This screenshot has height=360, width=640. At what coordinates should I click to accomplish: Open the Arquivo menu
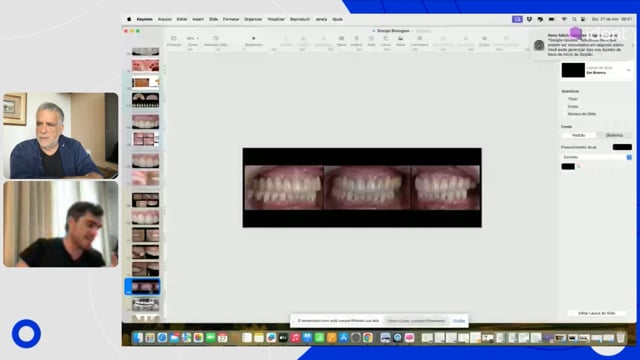point(164,19)
